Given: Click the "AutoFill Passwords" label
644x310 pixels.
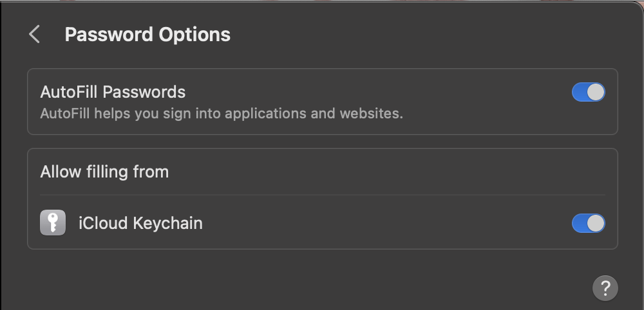Looking at the screenshot, I should pyautogui.click(x=113, y=92).
